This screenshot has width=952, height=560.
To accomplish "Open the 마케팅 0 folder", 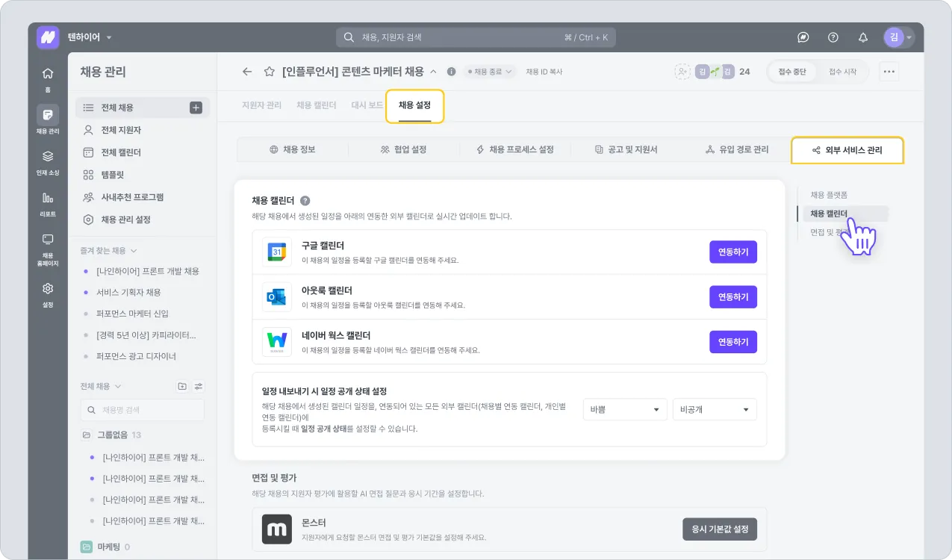I will pos(105,547).
